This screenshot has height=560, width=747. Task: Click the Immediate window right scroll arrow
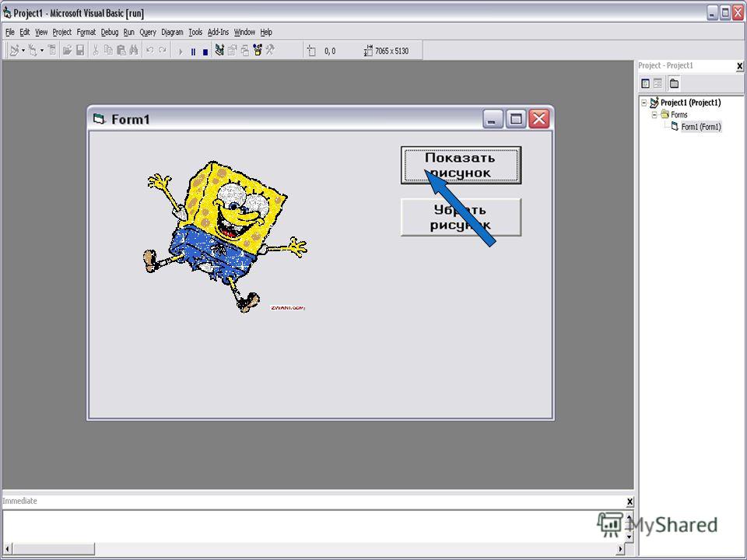tap(620, 549)
